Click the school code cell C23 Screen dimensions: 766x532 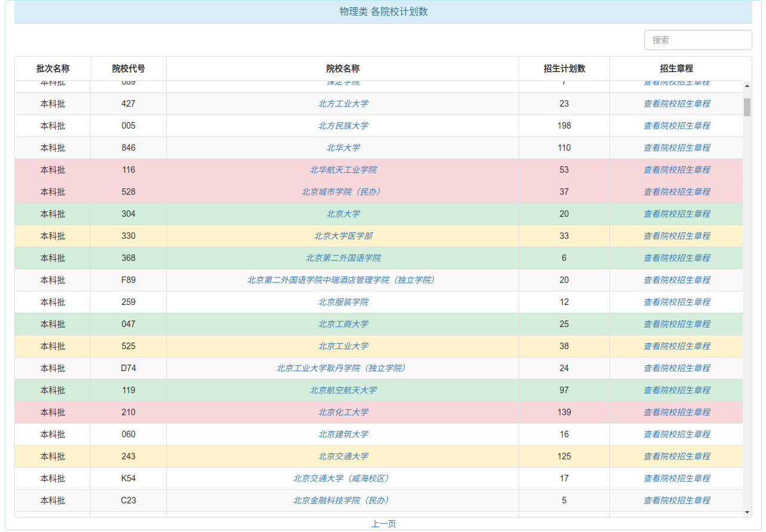129,500
